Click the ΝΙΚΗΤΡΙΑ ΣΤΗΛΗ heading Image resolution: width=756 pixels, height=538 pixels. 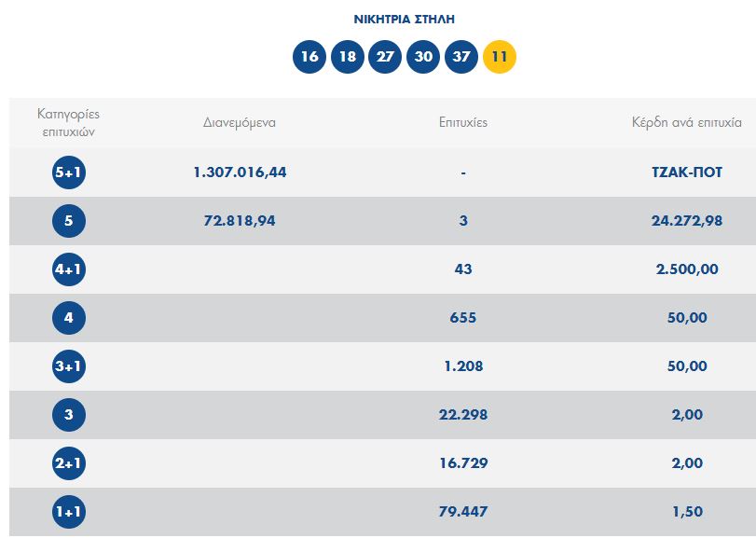click(405, 19)
